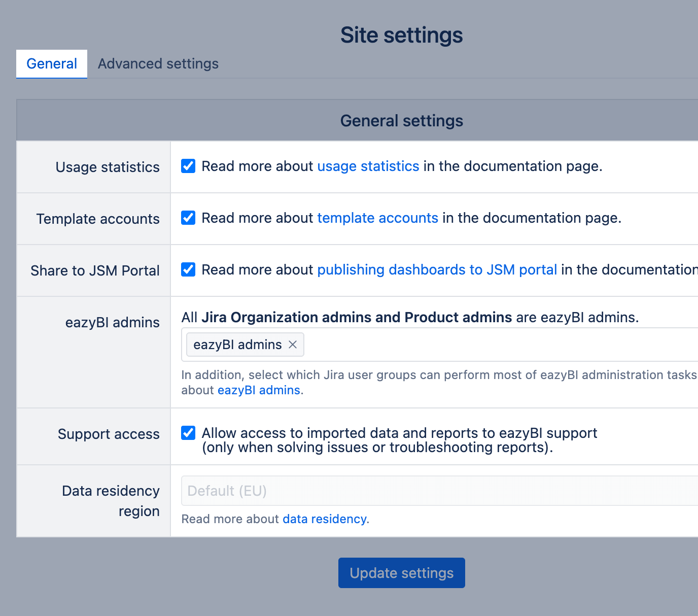
Task: Open the publishing dashboards to JSM portal link
Action: click(x=437, y=270)
